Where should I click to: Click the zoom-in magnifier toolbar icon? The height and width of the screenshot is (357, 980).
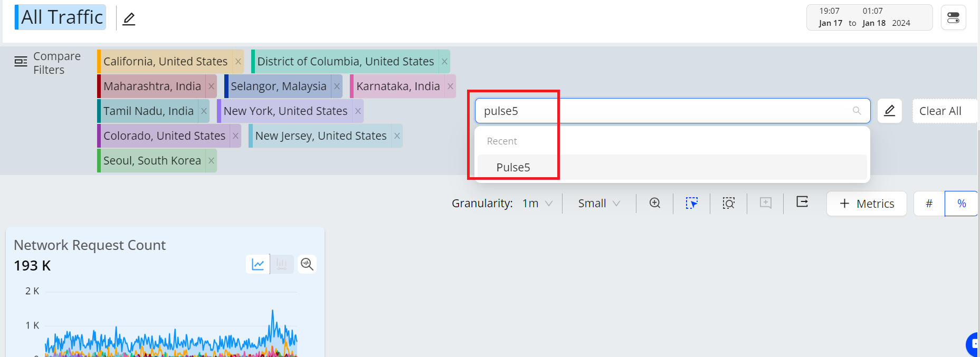[x=655, y=203]
